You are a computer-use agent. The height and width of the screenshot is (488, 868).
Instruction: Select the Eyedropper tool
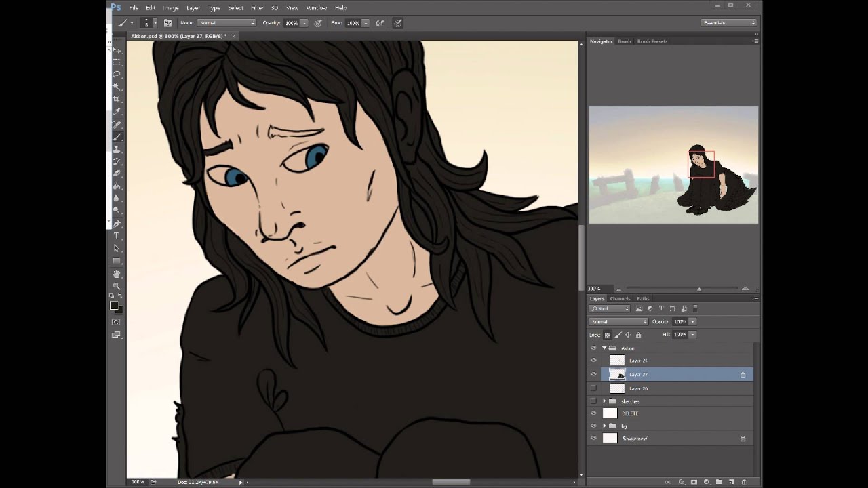(117, 111)
